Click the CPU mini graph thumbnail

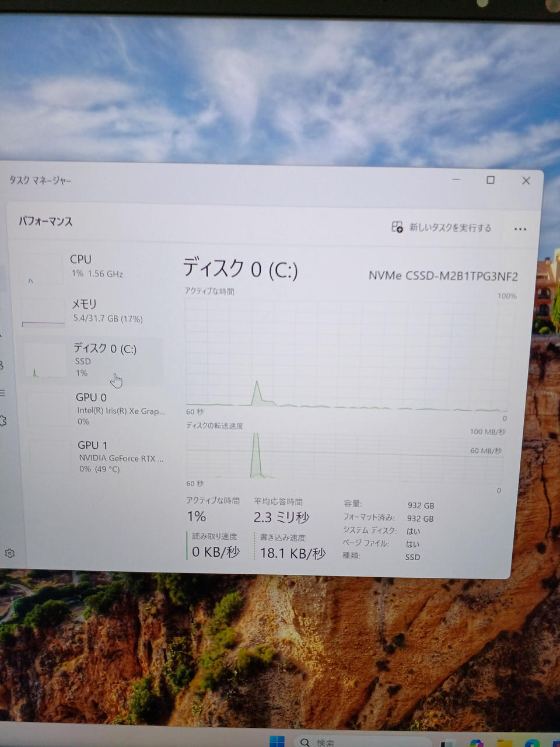41,269
